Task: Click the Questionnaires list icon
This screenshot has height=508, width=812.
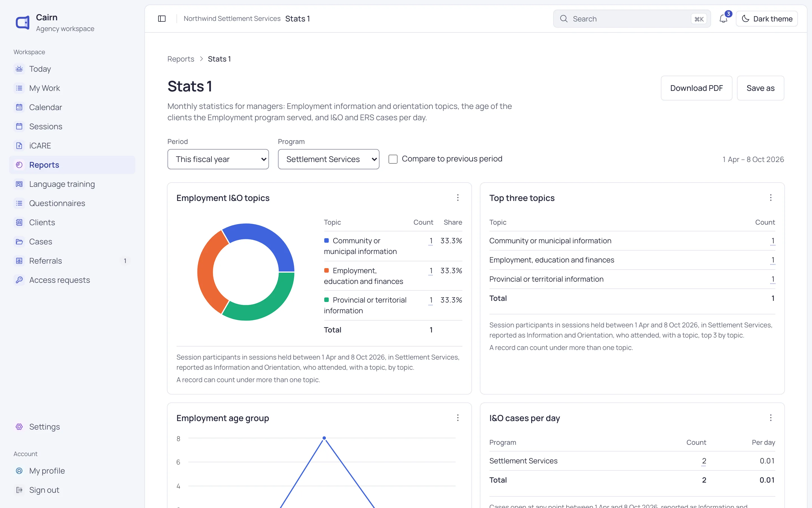Action: [19, 203]
